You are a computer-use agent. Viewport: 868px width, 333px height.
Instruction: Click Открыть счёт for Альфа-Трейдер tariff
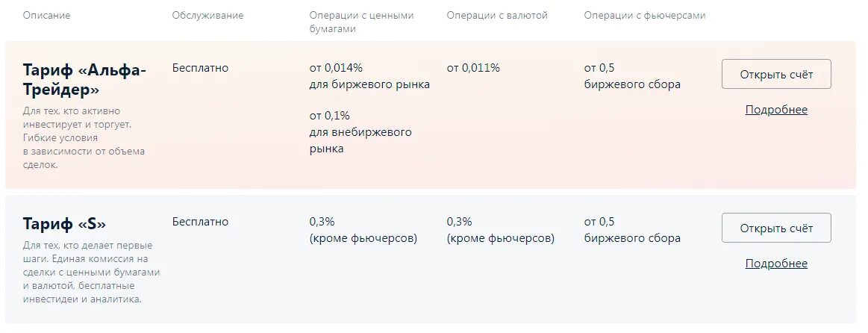click(x=776, y=74)
